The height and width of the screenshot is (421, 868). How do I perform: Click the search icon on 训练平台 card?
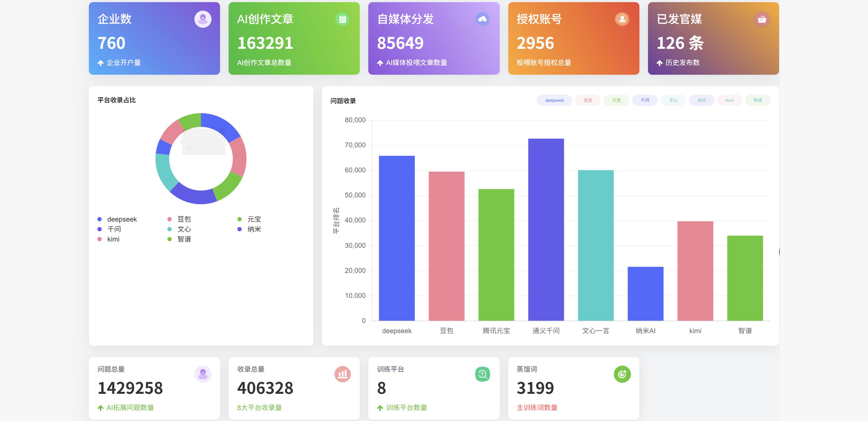pyautogui.click(x=482, y=374)
